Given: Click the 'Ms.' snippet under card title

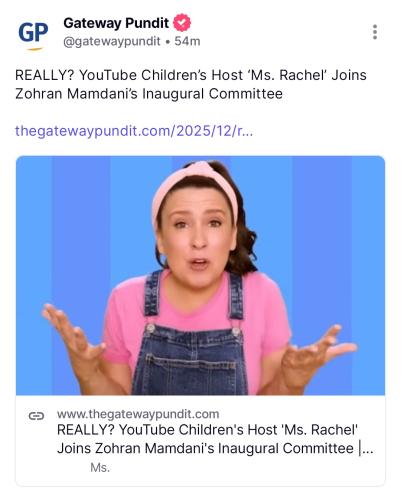Looking at the screenshot, I should tap(100, 468).
